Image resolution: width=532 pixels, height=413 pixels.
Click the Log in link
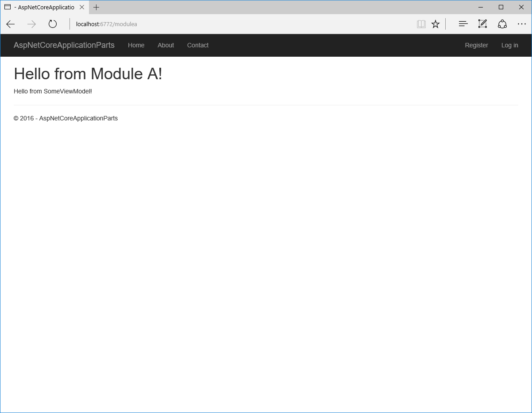tap(509, 45)
